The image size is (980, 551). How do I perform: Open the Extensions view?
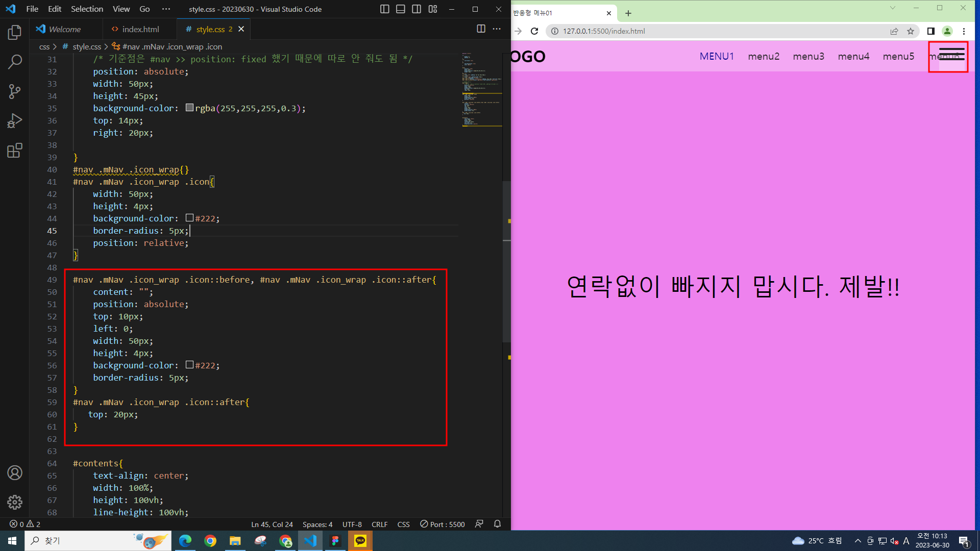(x=15, y=151)
